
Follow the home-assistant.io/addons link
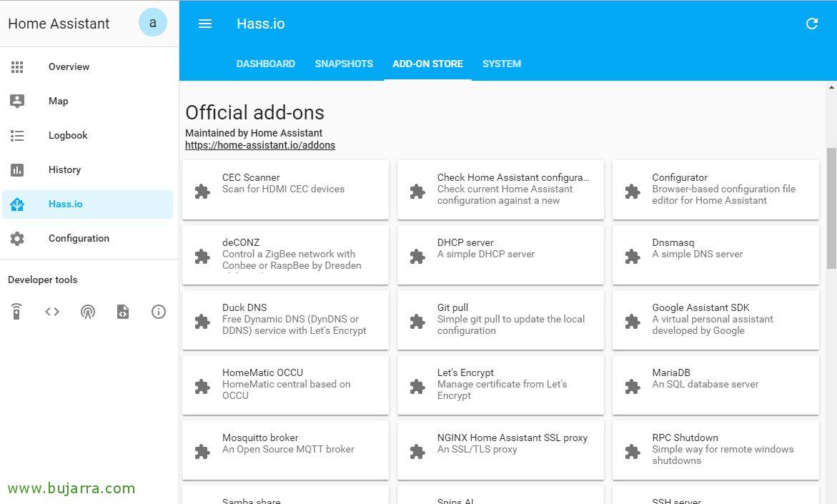pyautogui.click(x=260, y=145)
